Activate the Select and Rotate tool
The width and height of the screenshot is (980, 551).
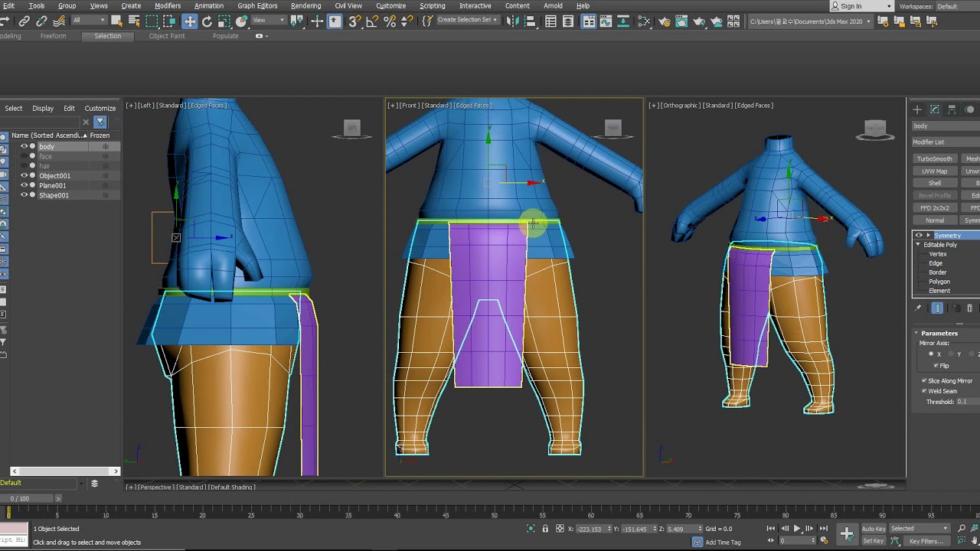[207, 21]
